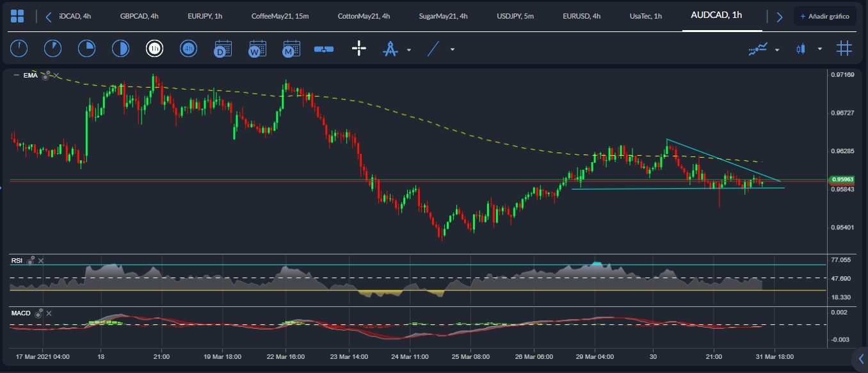Click the Añadir gráfico button
This screenshot has width=868, height=373.
[x=824, y=16]
